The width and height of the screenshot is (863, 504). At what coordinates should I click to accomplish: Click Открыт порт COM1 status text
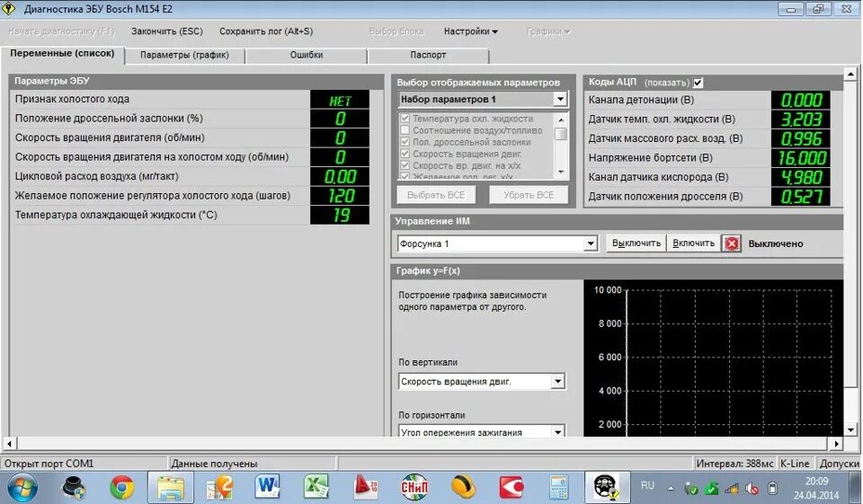(49, 464)
